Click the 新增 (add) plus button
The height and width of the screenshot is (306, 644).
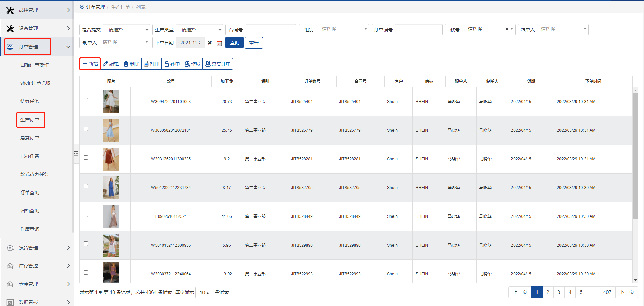pyautogui.click(x=90, y=64)
